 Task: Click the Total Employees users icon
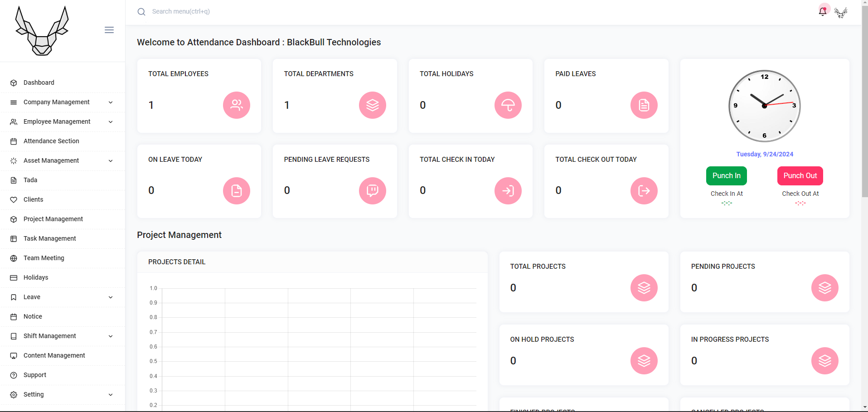tap(237, 105)
